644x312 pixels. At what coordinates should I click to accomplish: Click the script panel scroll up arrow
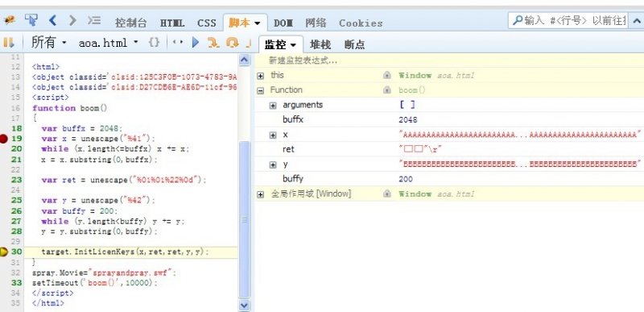[x=245, y=60]
